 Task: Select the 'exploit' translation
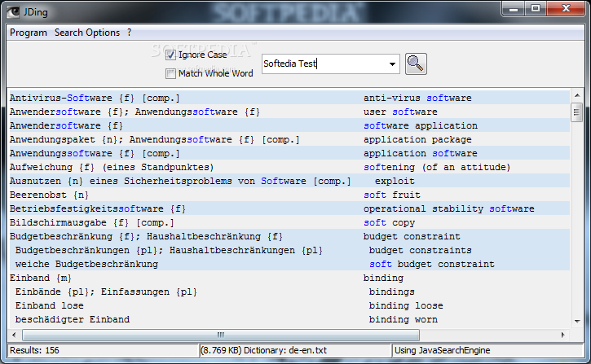point(395,181)
